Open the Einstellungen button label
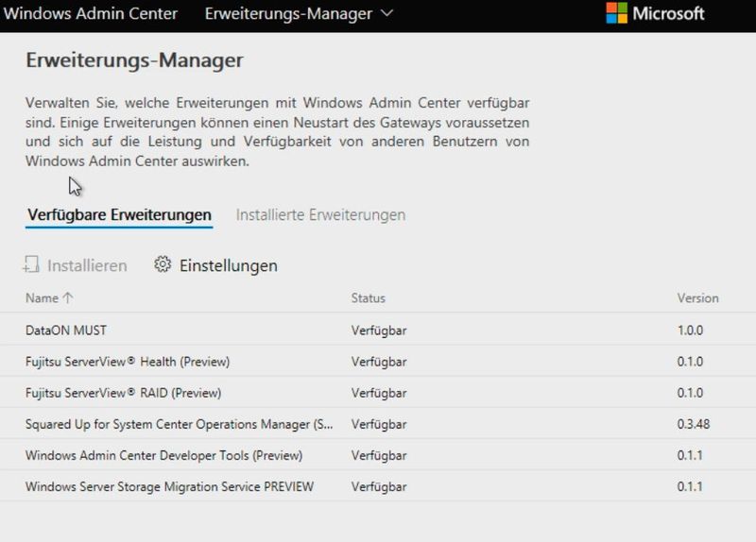Screen dimensions: 756x542 229,265
